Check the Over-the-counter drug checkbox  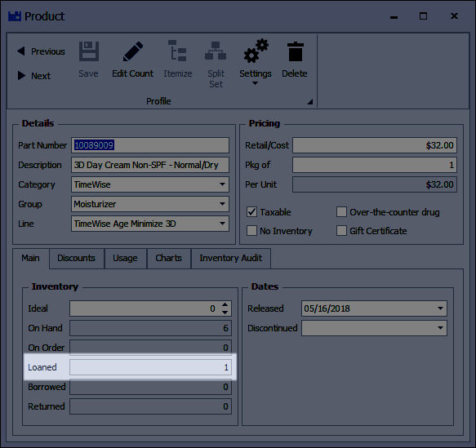pos(341,212)
